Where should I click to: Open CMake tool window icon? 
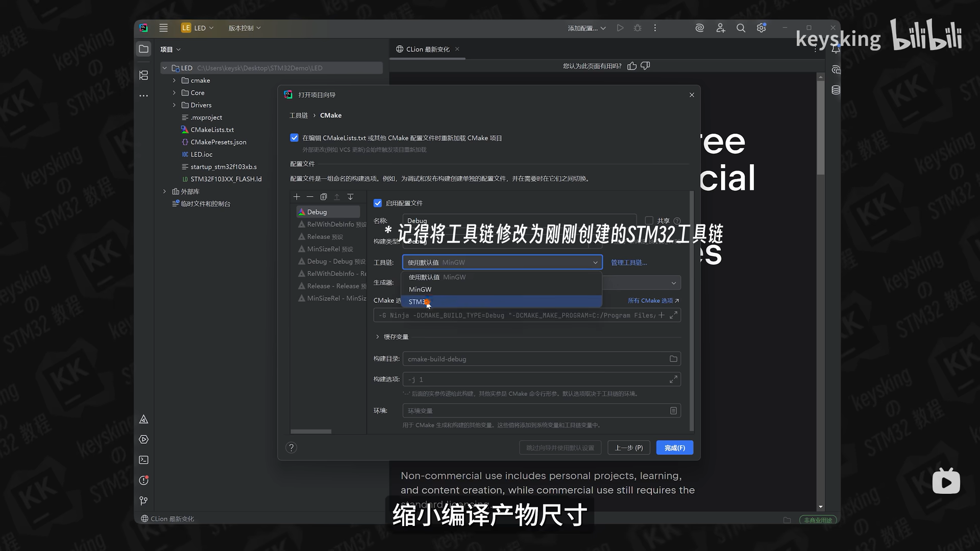pos(143,419)
